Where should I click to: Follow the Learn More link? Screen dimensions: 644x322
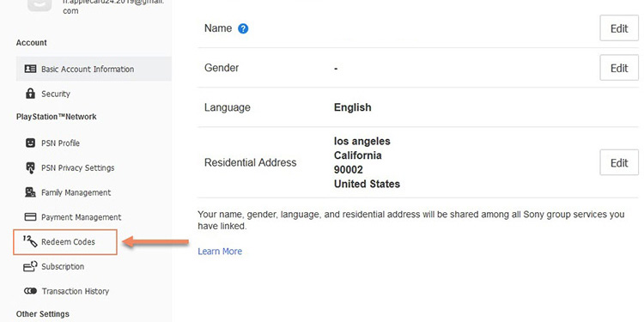coord(220,251)
